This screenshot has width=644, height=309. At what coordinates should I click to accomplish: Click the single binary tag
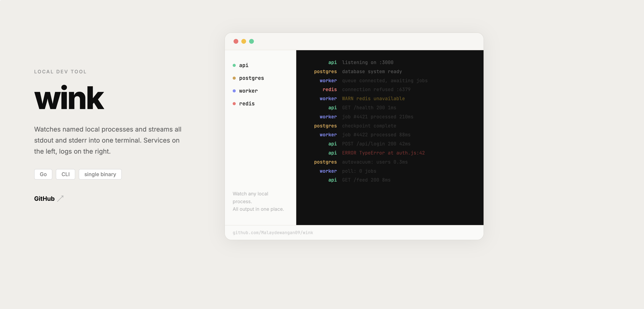click(100, 174)
